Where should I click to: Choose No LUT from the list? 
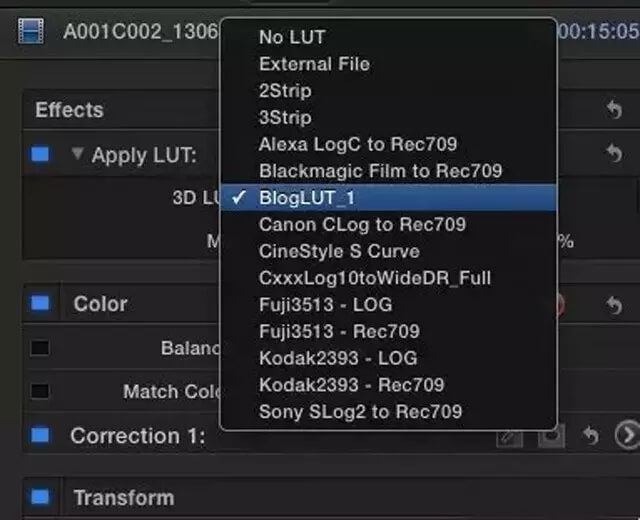(292, 37)
